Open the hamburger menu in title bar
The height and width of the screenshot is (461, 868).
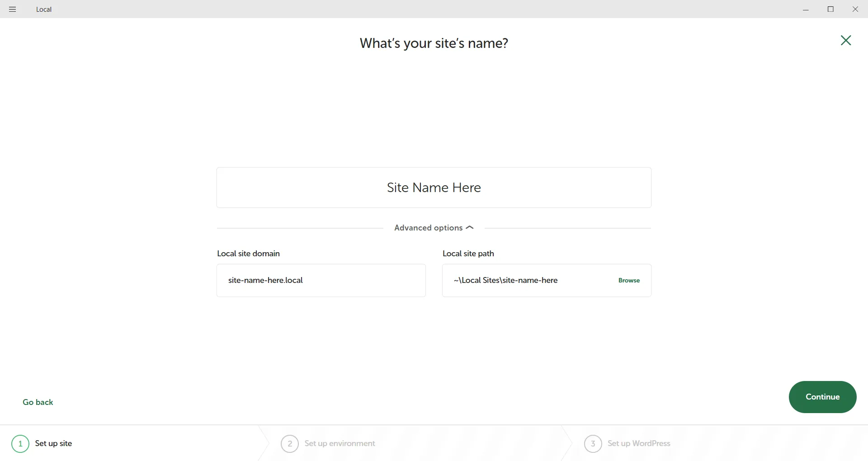pos(13,9)
